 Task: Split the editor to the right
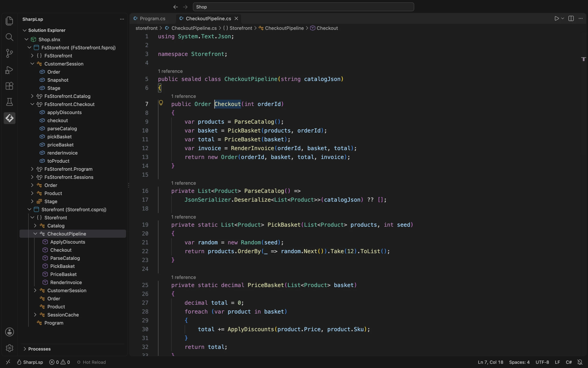(571, 19)
